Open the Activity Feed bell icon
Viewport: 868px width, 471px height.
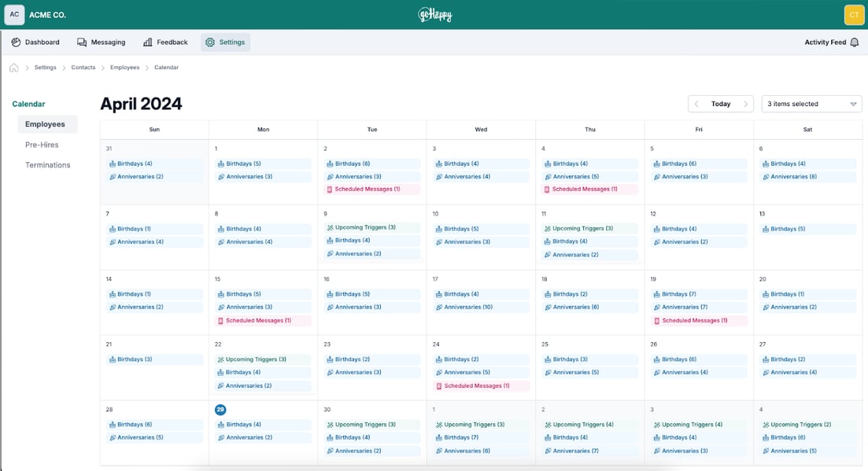tap(854, 42)
